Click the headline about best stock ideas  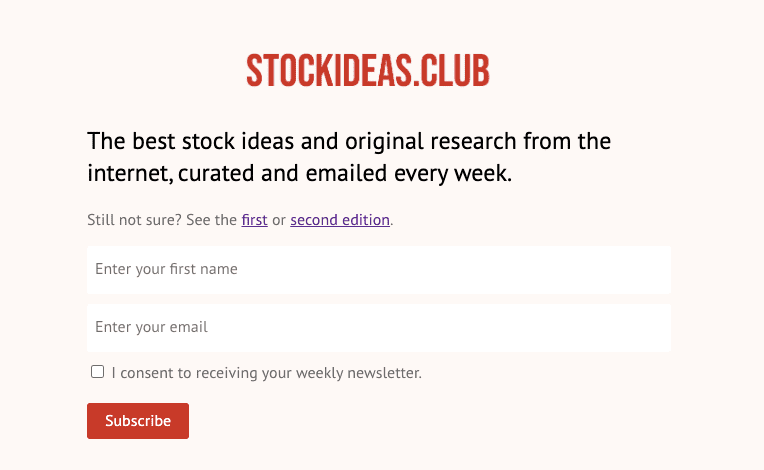click(349, 157)
